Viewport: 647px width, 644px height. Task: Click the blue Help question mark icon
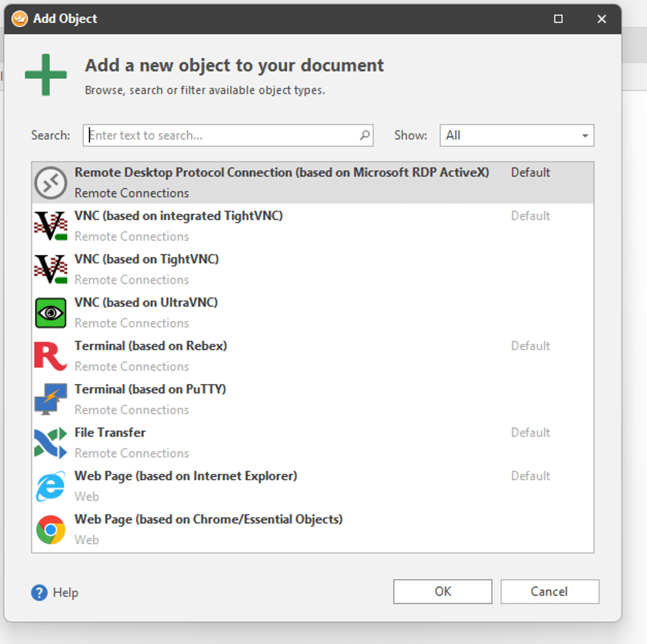pyautogui.click(x=39, y=593)
